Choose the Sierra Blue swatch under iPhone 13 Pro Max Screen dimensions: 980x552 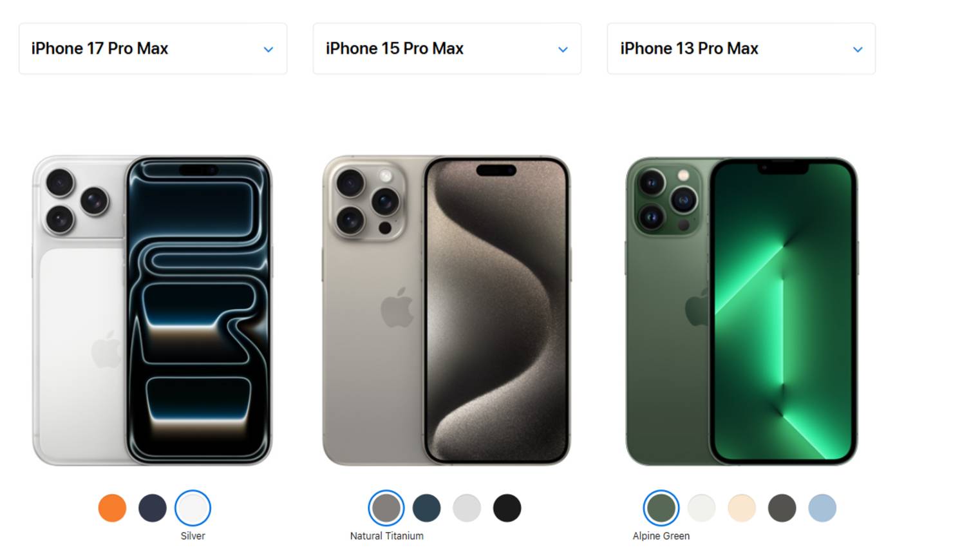[822, 508]
